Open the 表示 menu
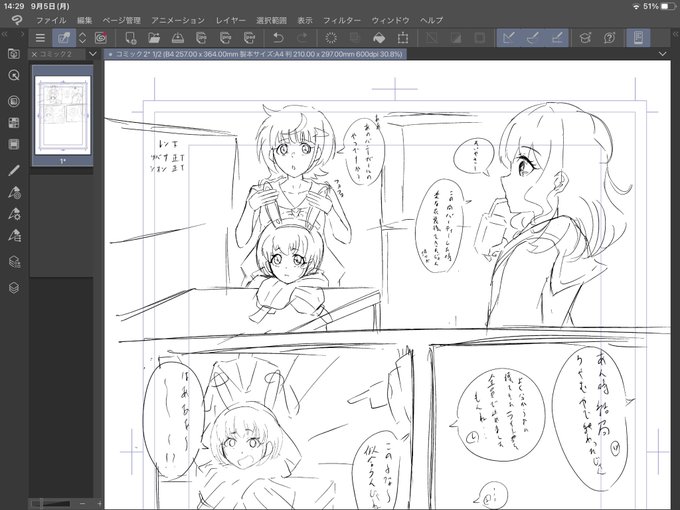 pyautogui.click(x=304, y=20)
